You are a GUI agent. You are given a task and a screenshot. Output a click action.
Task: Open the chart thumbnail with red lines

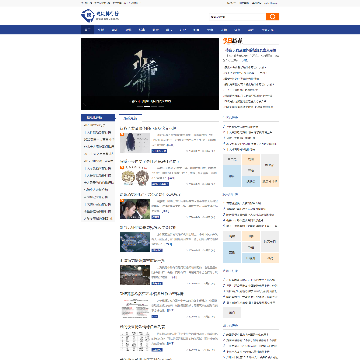point(135,308)
